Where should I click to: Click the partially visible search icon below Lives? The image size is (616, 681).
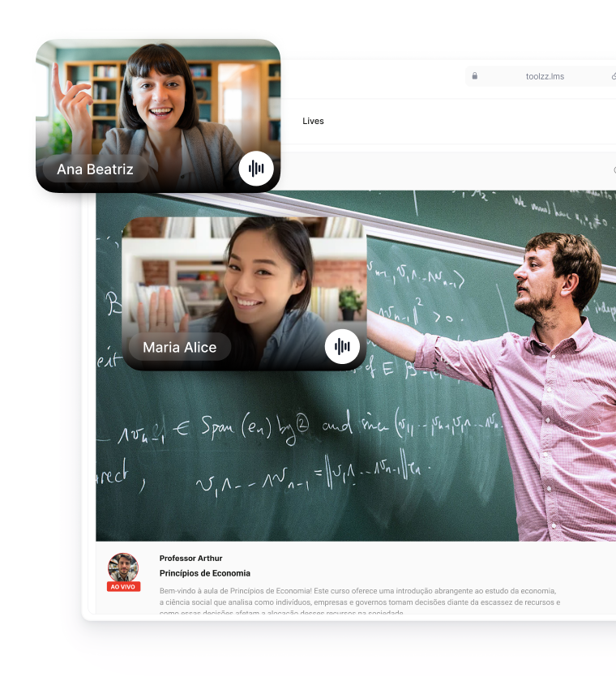(613, 170)
